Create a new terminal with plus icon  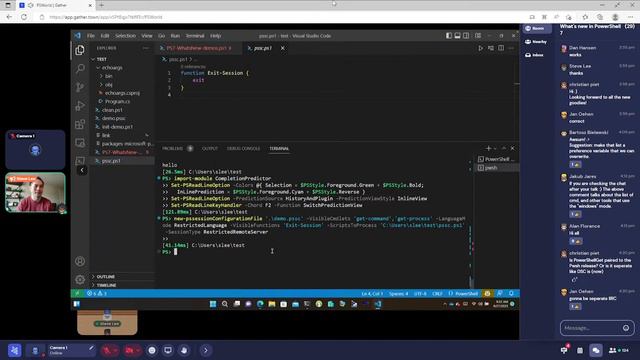pyautogui.click(x=488, y=149)
